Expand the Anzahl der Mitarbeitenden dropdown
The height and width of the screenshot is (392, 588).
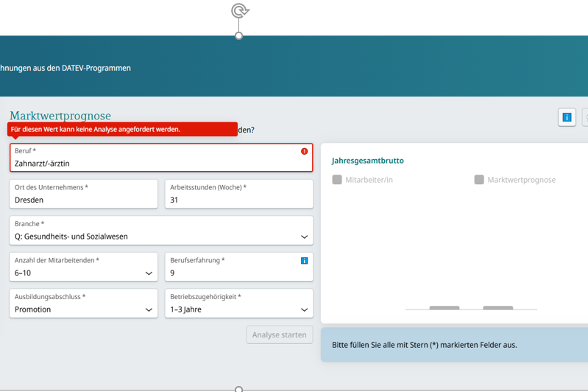[83, 267]
